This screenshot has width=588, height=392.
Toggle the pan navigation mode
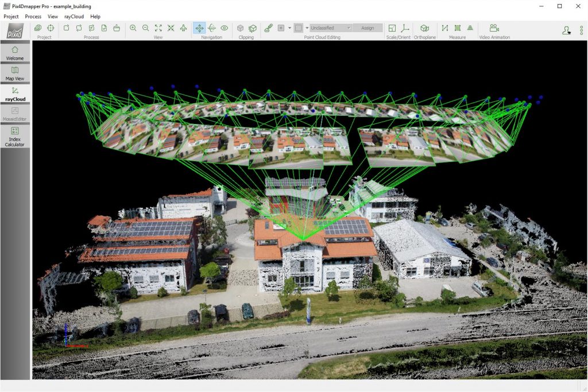[x=200, y=28]
